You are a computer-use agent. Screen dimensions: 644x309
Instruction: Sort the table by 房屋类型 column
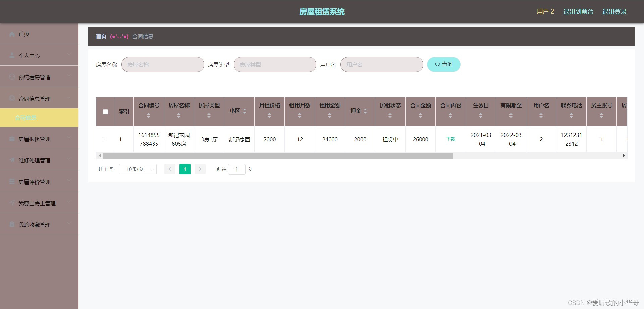pyautogui.click(x=209, y=116)
